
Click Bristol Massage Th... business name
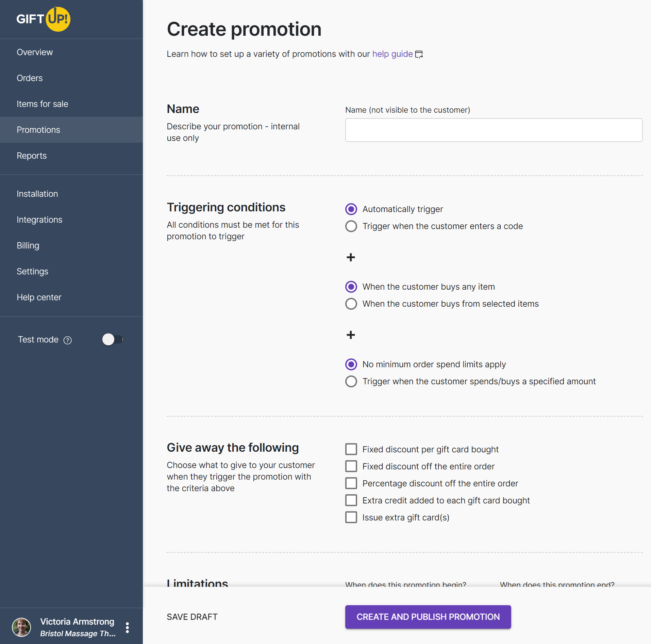(x=78, y=633)
